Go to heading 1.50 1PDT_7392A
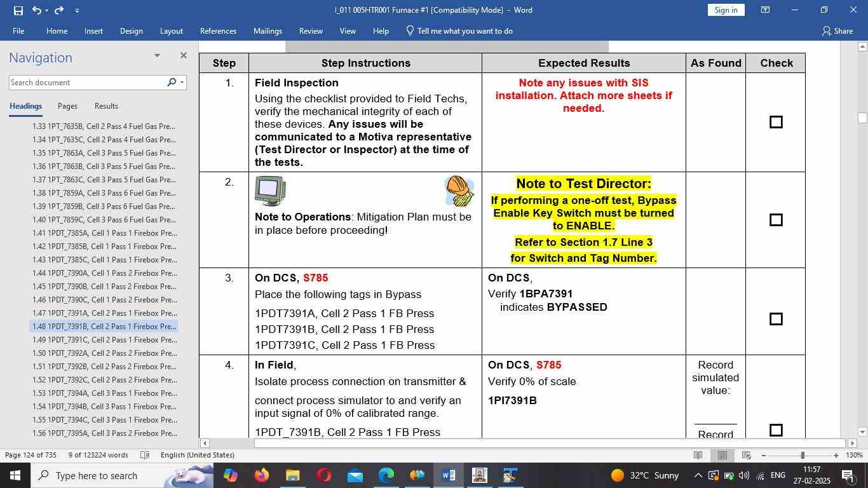The width and height of the screenshot is (868, 488). [104, 353]
